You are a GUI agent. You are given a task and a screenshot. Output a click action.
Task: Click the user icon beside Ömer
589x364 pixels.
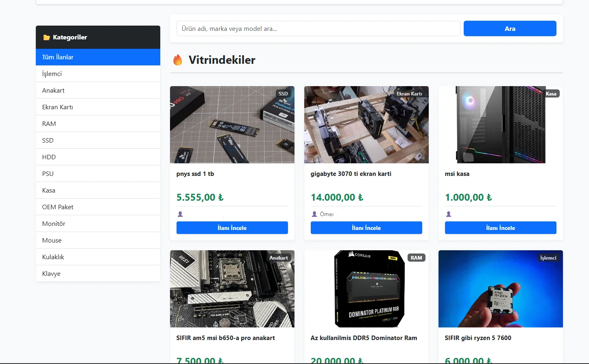pos(314,214)
